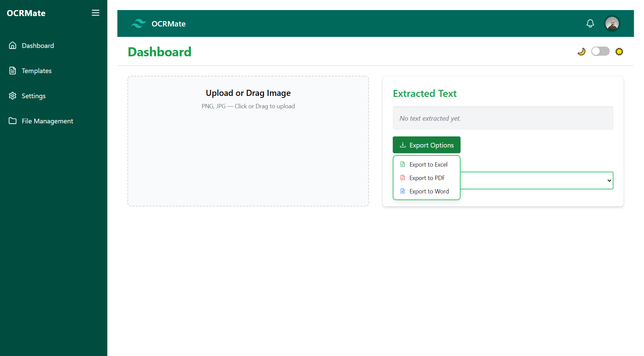This screenshot has height=356, width=644.
Task: Click the Export Options button
Action: click(x=426, y=145)
